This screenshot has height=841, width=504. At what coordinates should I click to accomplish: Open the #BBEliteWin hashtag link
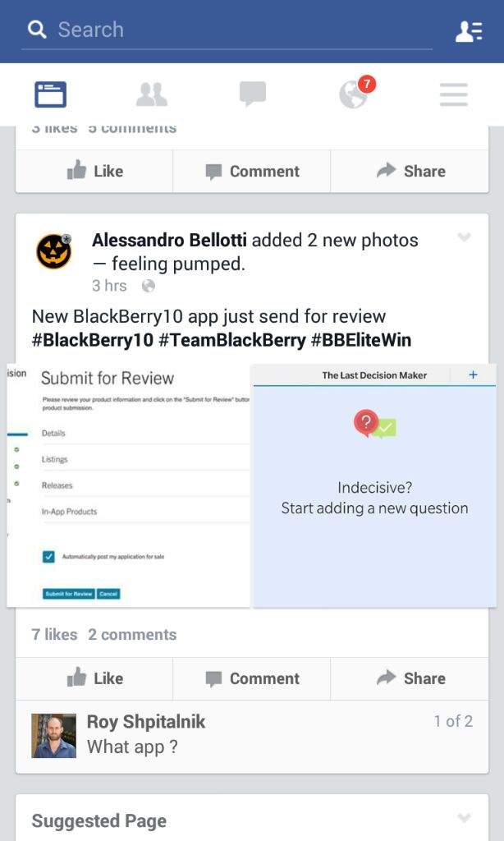click(x=361, y=340)
